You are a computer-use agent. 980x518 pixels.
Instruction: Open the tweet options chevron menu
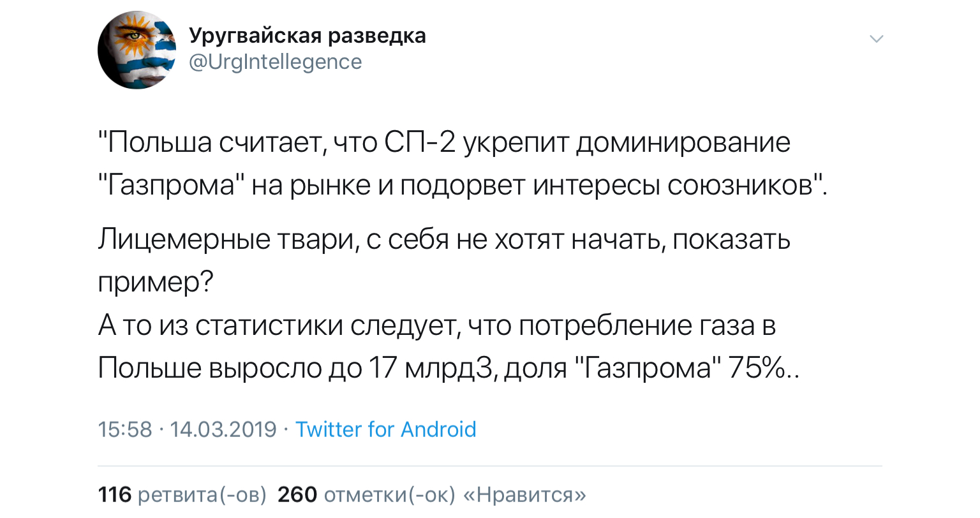(877, 39)
